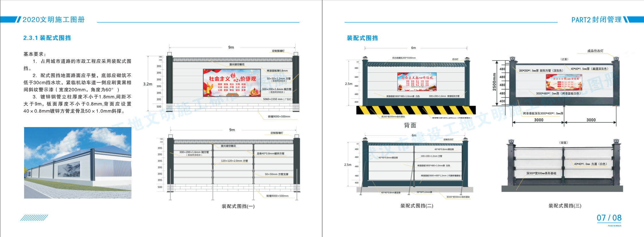Click the "高300*宽500mm条形基础" annotation
644x237 pixels.
pos(393,117)
